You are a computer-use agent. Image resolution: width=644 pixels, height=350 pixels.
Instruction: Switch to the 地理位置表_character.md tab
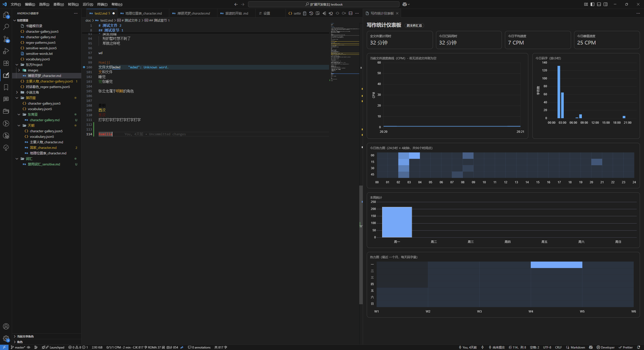(143, 13)
